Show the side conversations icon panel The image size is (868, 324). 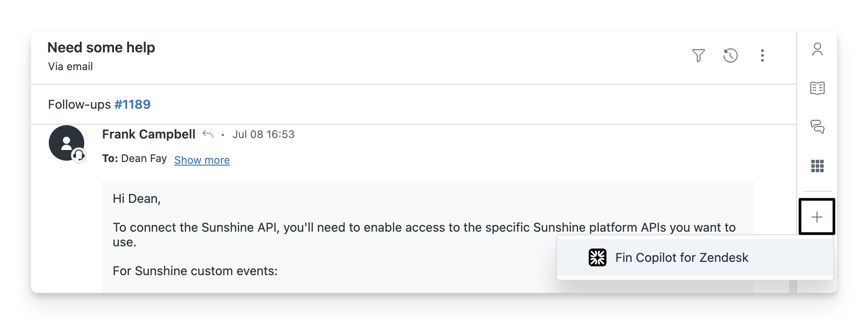tap(817, 127)
